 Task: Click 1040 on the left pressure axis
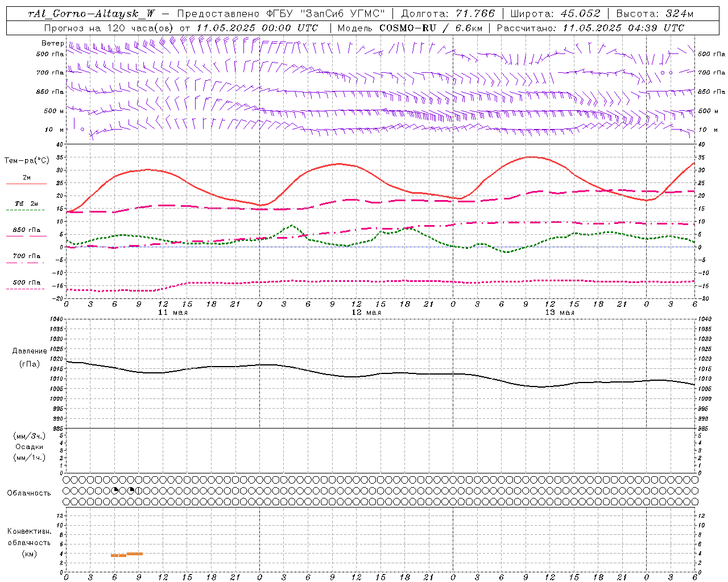[57, 319]
